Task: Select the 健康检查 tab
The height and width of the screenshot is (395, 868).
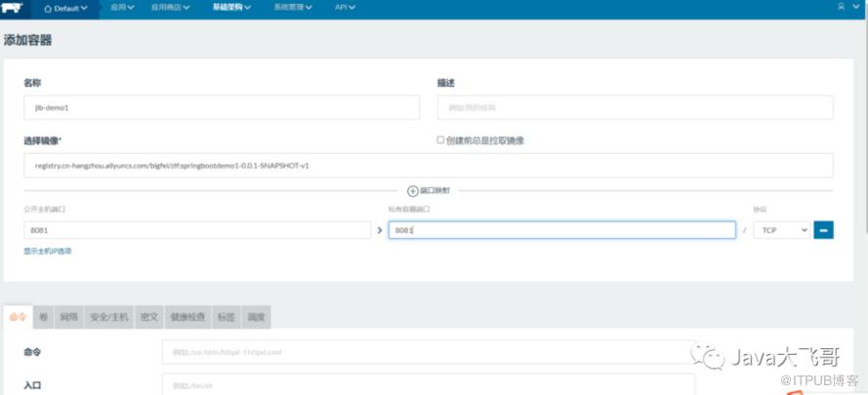Action: tap(187, 317)
